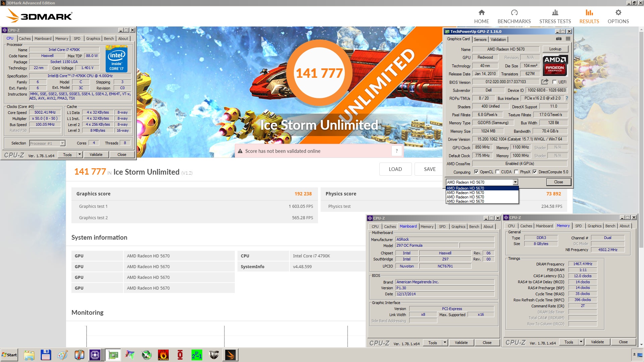Viewport: 644px width, 362px height.
Task: Open the Windows Start menu
Action: point(9,355)
